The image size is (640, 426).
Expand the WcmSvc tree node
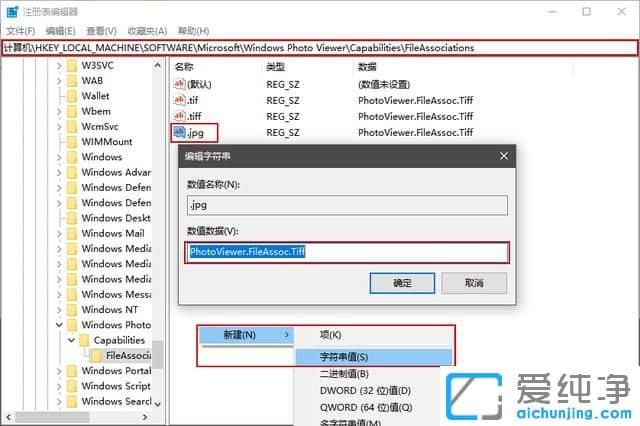point(59,126)
